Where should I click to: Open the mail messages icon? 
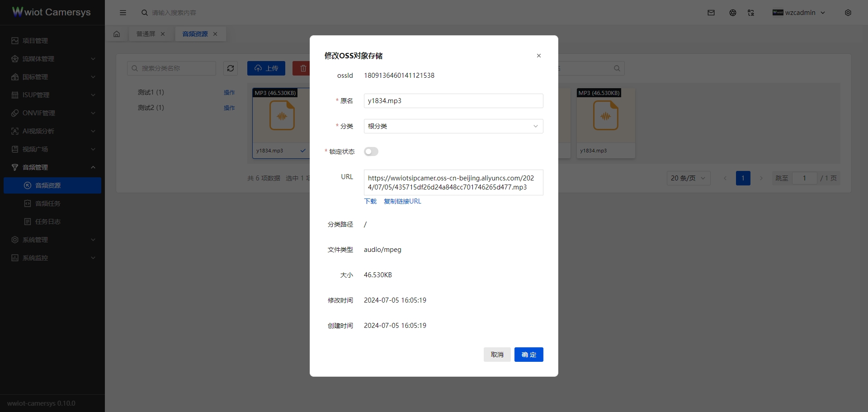[711, 13]
